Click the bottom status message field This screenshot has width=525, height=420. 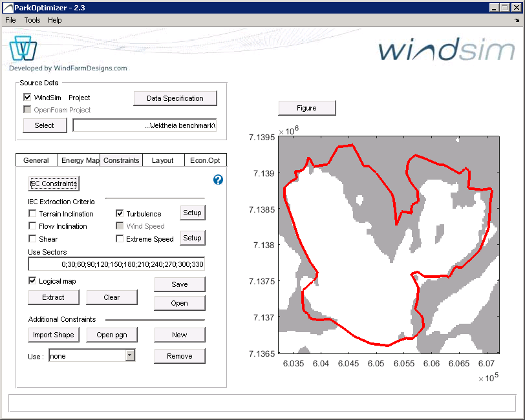click(x=262, y=403)
